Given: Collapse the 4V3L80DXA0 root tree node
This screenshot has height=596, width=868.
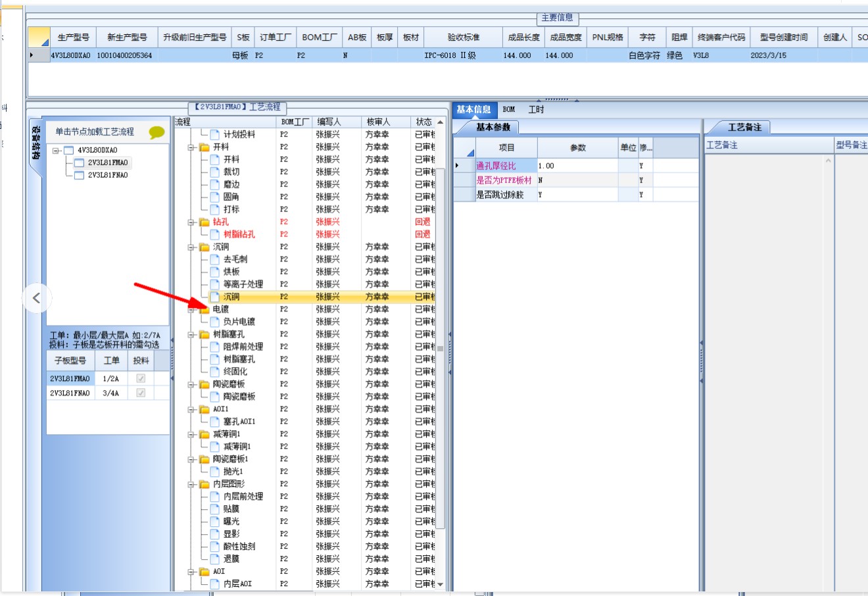Looking at the screenshot, I should (57, 151).
